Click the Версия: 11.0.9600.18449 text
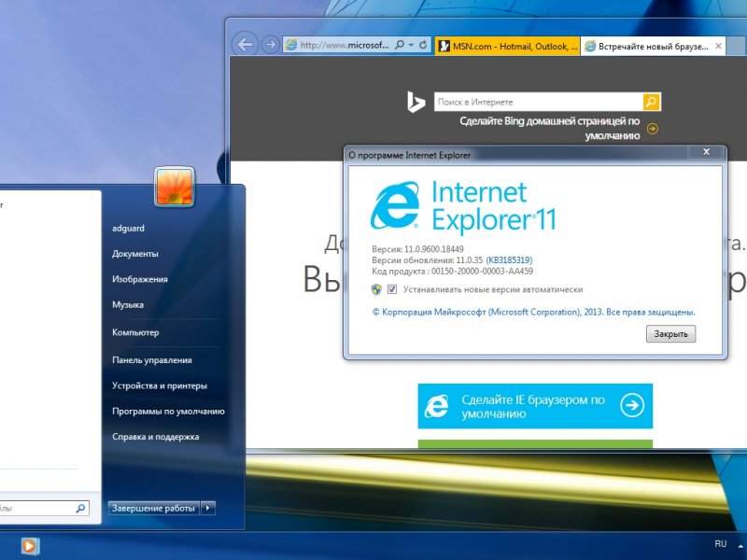 pyautogui.click(x=417, y=248)
